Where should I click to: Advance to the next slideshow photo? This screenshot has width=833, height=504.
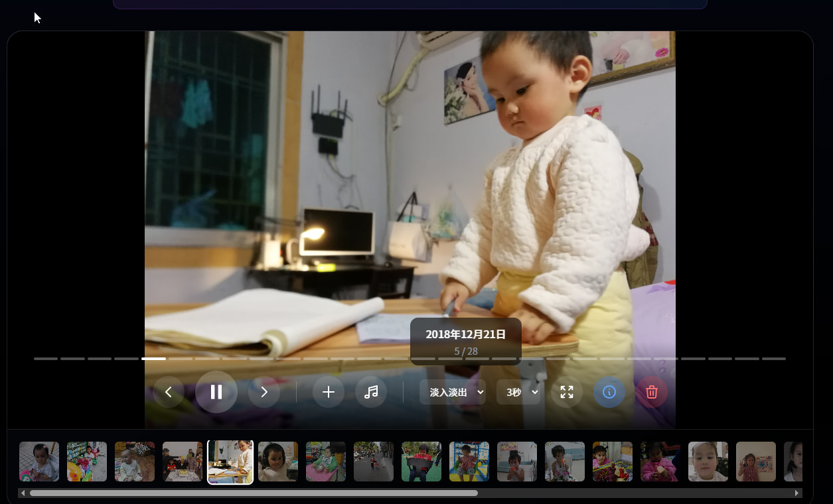coord(264,392)
